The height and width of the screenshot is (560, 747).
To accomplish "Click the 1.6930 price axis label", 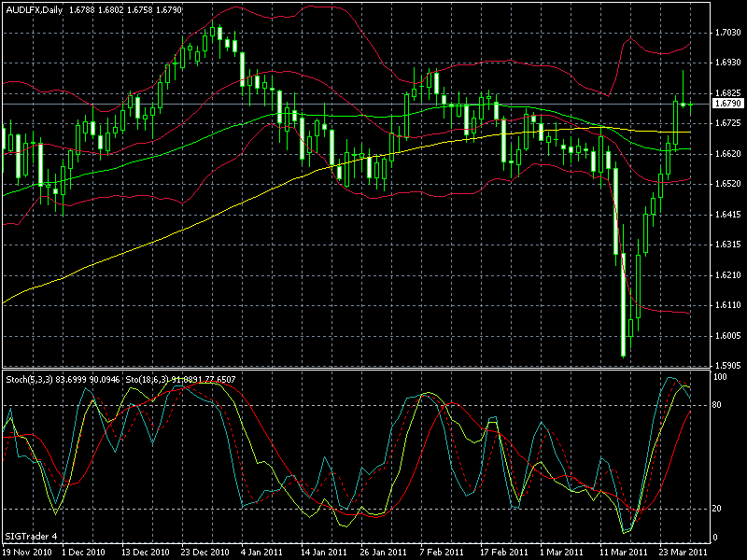I will tap(728, 63).
